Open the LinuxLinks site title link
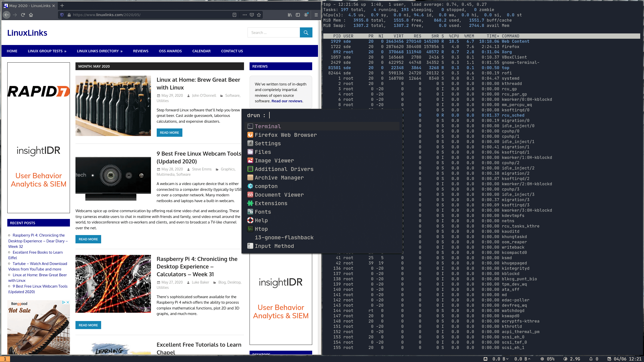 pyautogui.click(x=27, y=33)
